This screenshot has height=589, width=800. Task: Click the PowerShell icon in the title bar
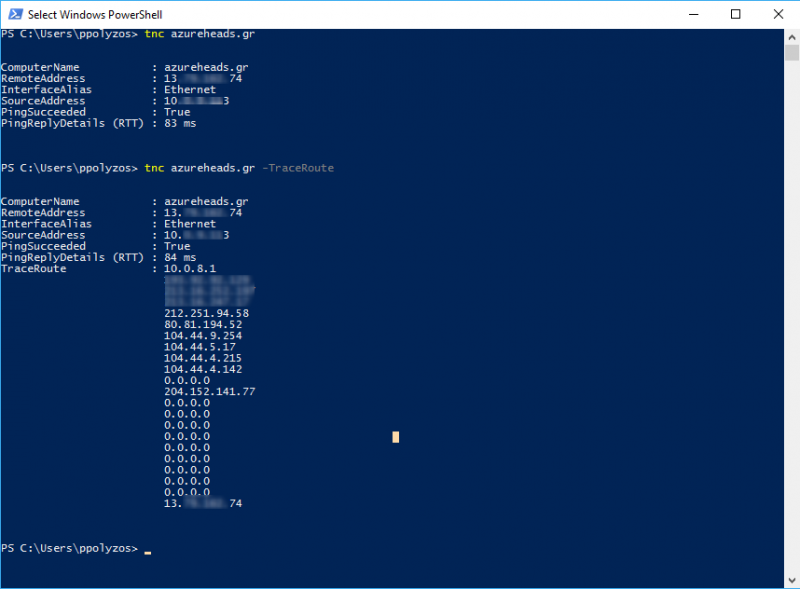coord(13,14)
